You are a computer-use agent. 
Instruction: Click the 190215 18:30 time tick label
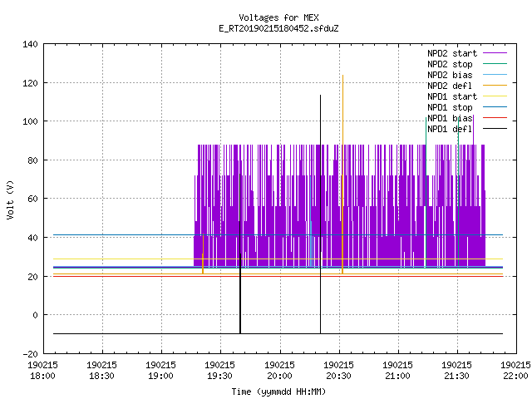[101, 371]
